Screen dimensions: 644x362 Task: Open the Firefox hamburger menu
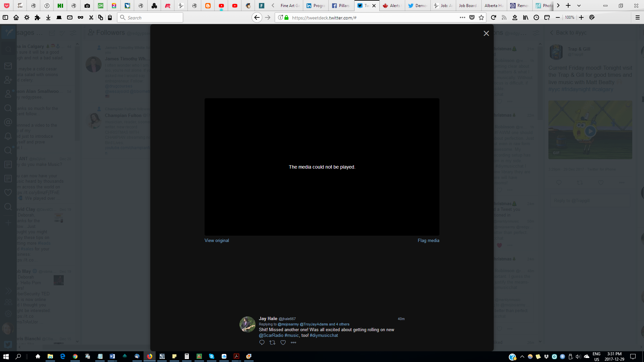click(x=637, y=17)
